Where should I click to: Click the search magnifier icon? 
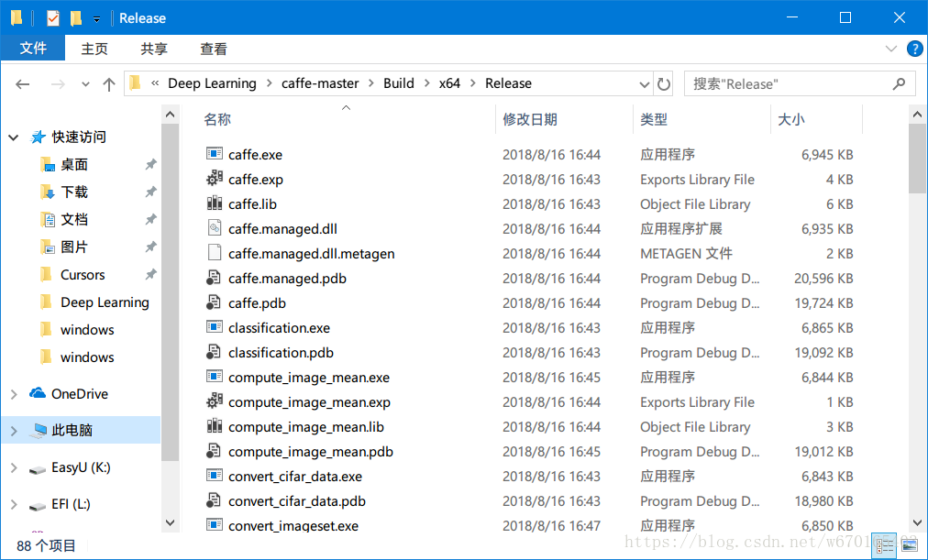point(899,84)
